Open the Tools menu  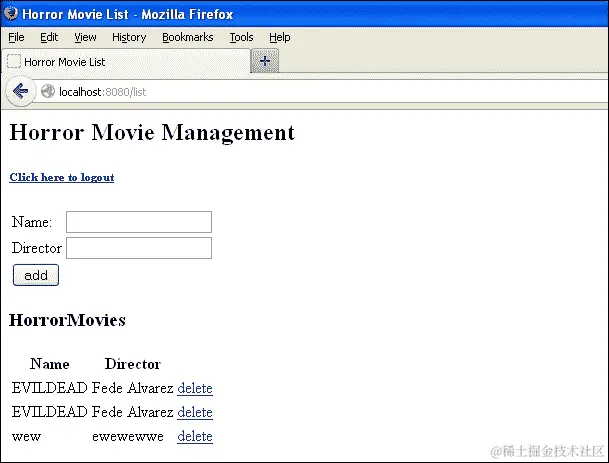[x=241, y=37]
